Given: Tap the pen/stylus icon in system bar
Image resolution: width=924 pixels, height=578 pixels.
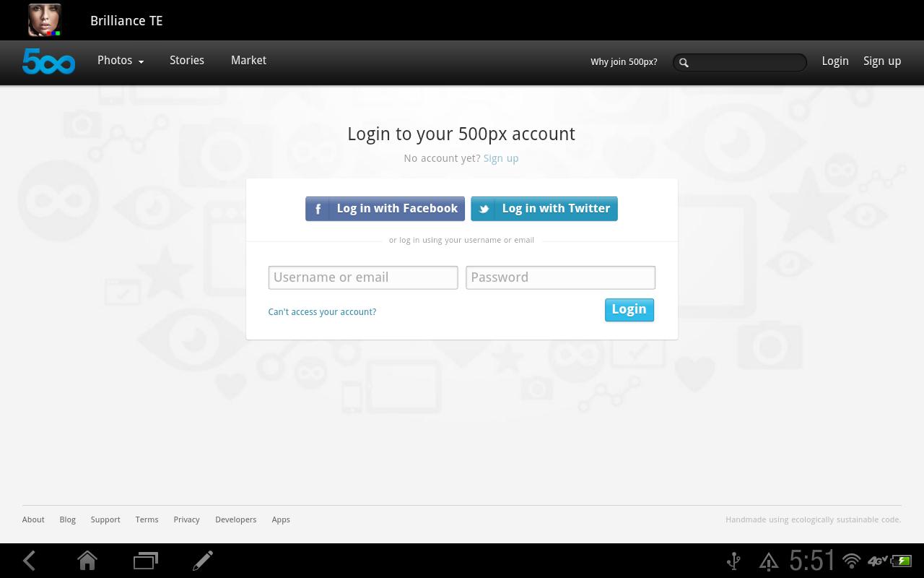Looking at the screenshot, I should click(203, 561).
